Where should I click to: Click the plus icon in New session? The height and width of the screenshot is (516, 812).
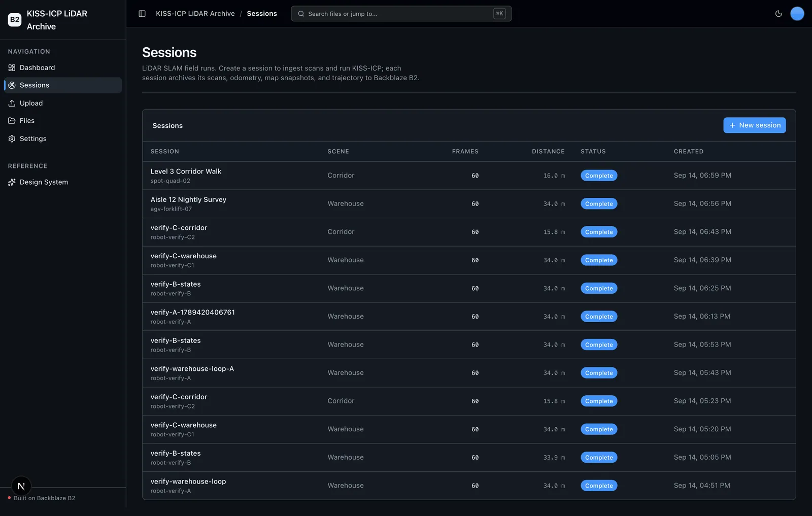click(732, 125)
